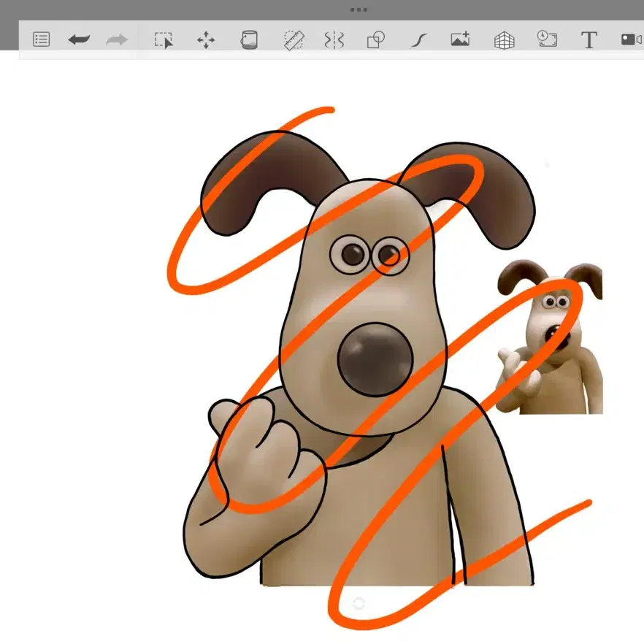Enable the Symmetry tool

click(x=334, y=40)
